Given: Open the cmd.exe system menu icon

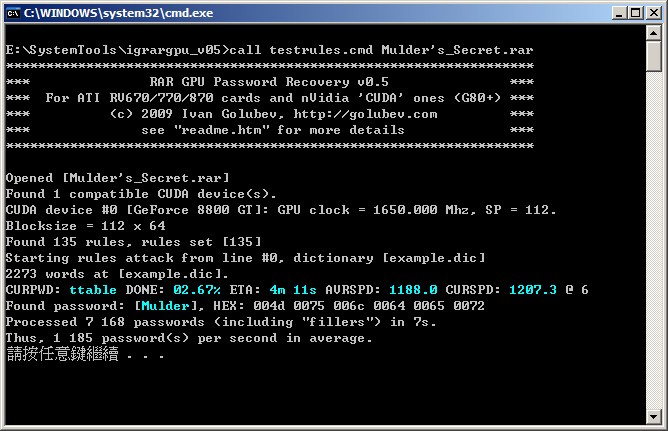Looking at the screenshot, I should pyautogui.click(x=13, y=13).
